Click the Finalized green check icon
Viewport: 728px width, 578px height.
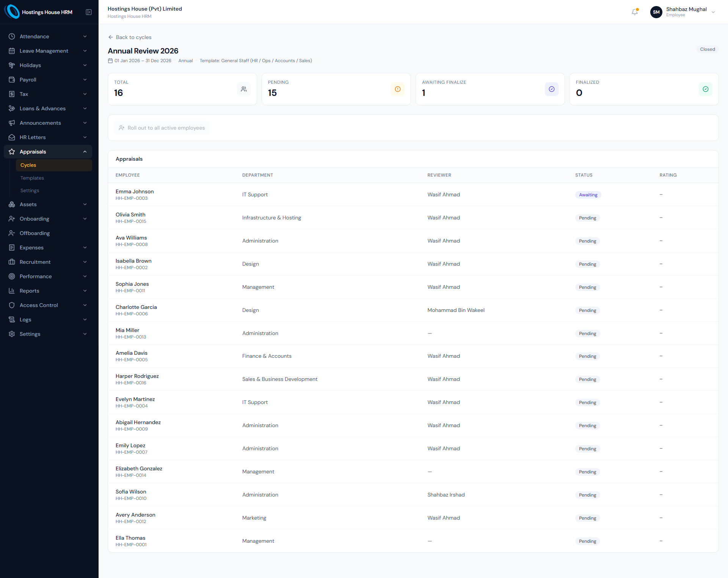(x=706, y=89)
